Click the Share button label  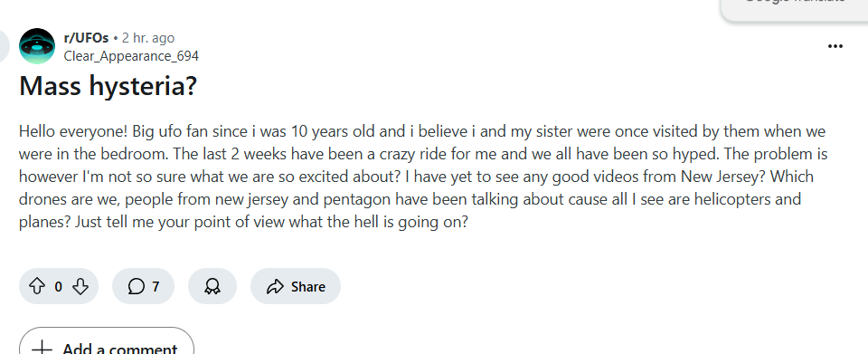coord(307,286)
